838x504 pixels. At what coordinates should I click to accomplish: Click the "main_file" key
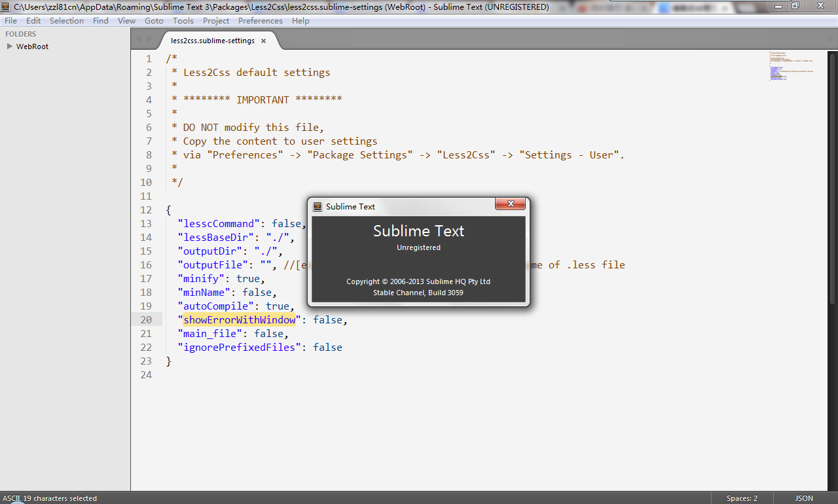coord(210,333)
